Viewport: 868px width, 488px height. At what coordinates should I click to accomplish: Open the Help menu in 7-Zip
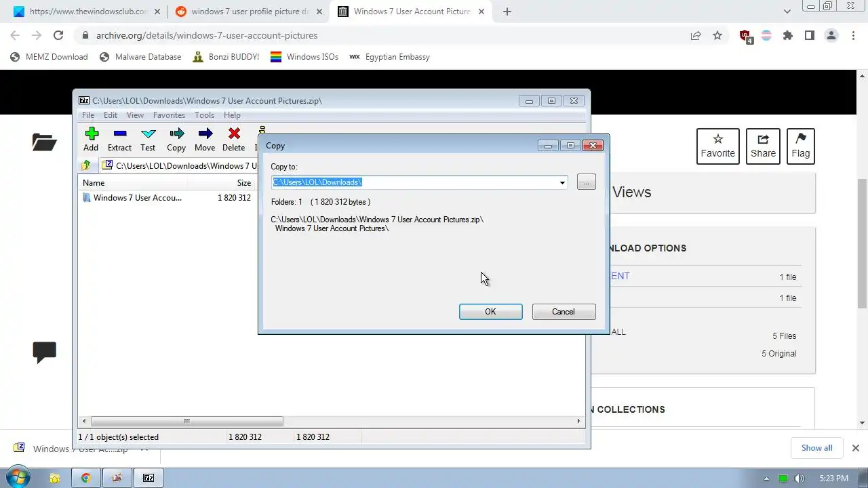232,115
